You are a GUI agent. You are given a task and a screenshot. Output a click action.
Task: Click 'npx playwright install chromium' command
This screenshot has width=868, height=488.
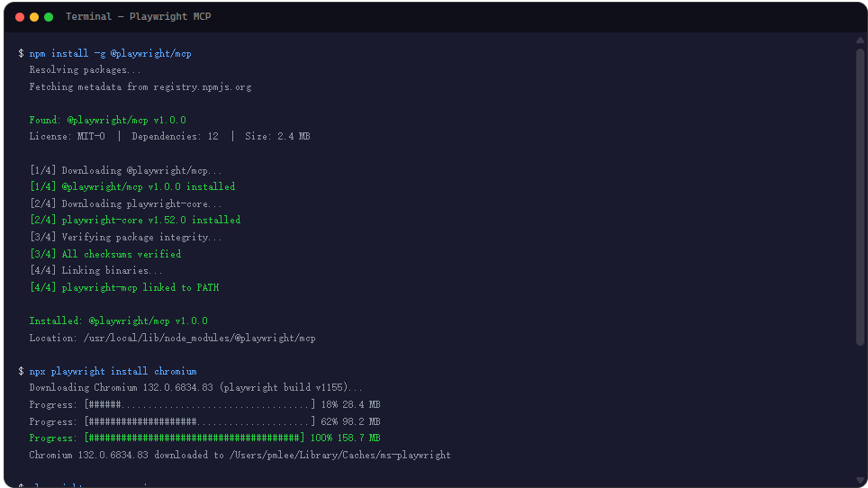tap(113, 371)
